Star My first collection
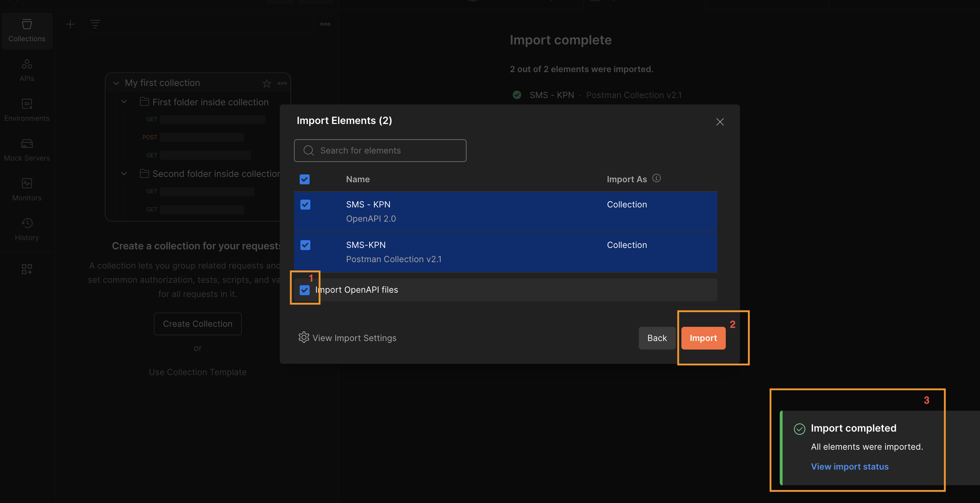 pos(266,83)
